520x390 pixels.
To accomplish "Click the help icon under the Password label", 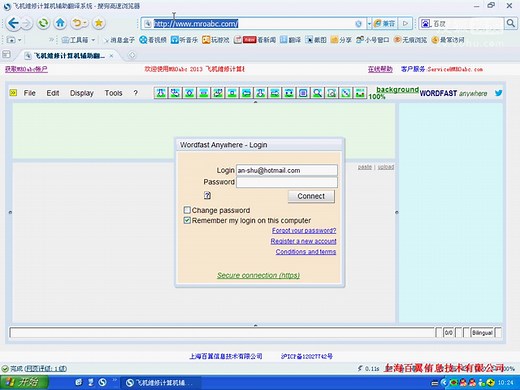I will click(x=207, y=195).
